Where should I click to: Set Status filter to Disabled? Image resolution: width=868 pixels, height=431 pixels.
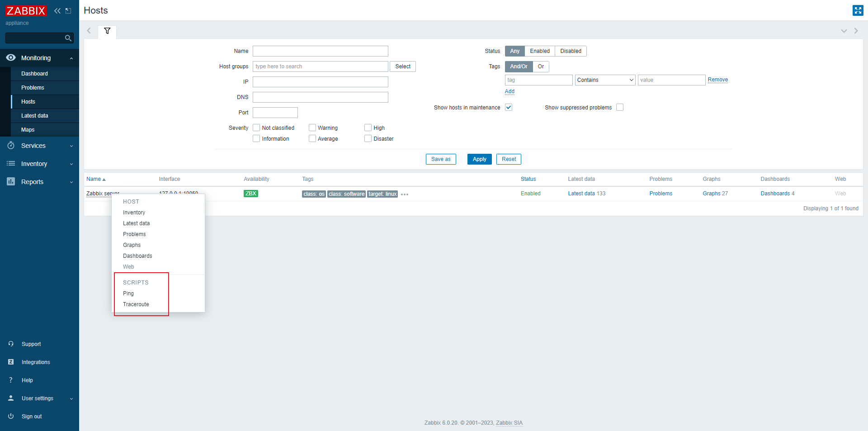pos(571,51)
